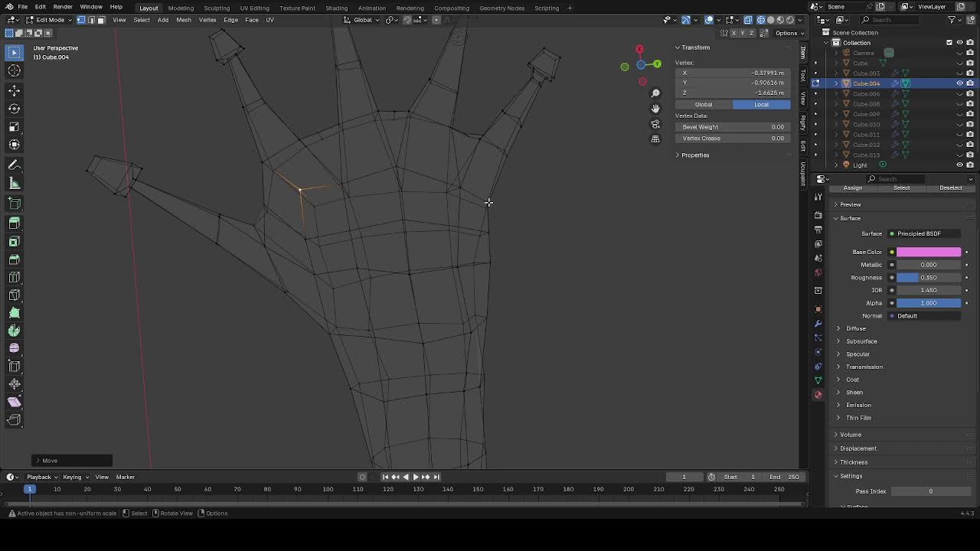Open the Playback popover in timeline
980x551 pixels.
pyautogui.click(x=41, y=477)
